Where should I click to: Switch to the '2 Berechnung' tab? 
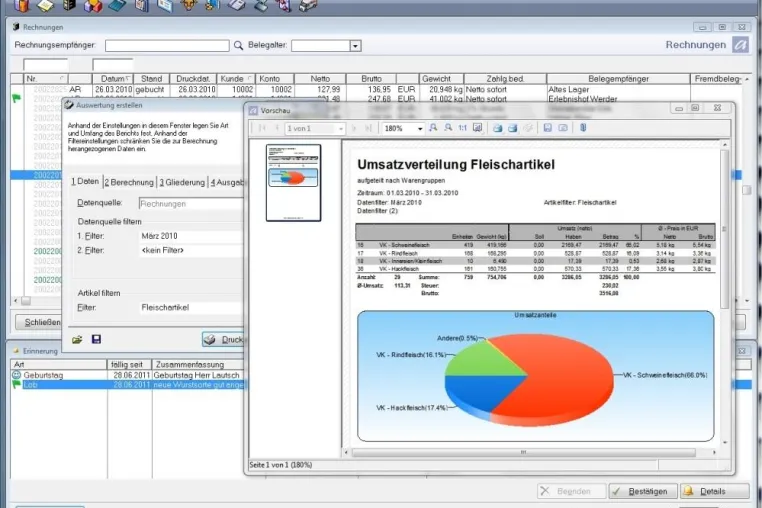tap(129, 182)
